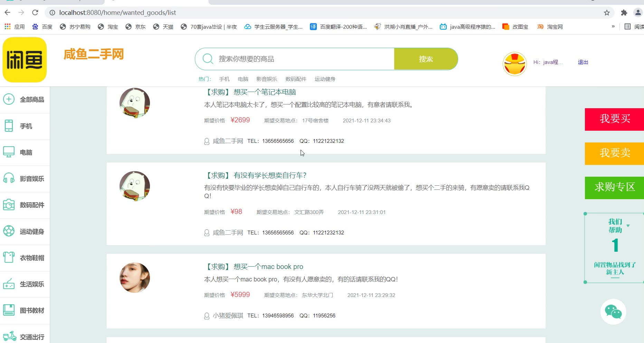Screen dimensions: 644x343
Task: Click the search magnifier icon
Action: (x=208, y=59)
